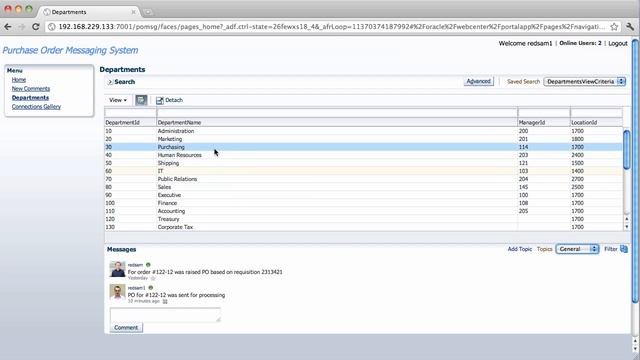Click the site info icon in address bar
This screenshot has width=640, height=360.
pyautogui.click(x=51, y=27)
